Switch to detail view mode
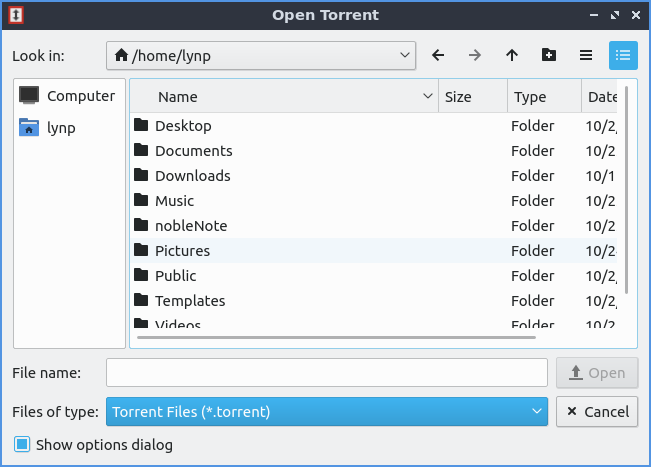 [623, 56]
